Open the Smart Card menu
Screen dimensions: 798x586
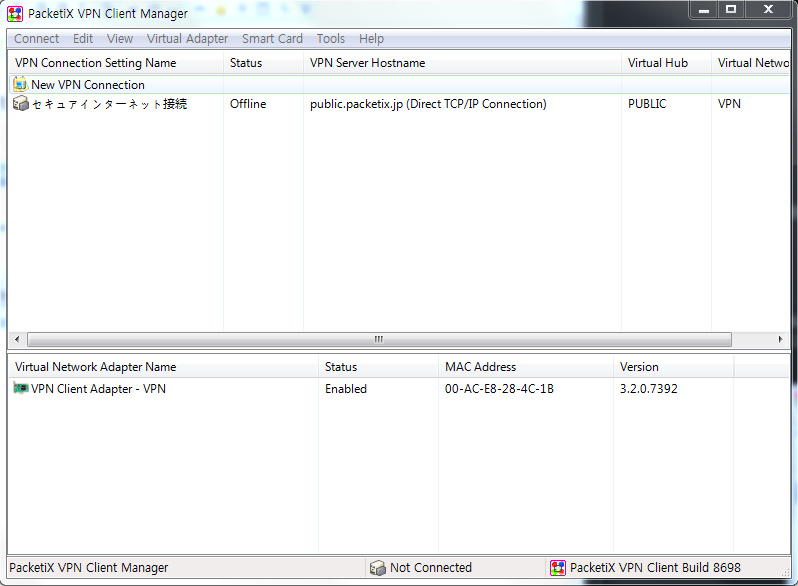[x=272, y=39]
